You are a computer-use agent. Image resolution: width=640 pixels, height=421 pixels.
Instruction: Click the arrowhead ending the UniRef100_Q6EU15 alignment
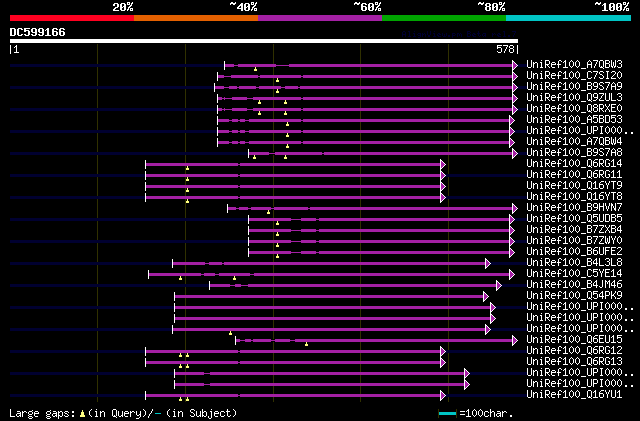(x=515, y=341)
